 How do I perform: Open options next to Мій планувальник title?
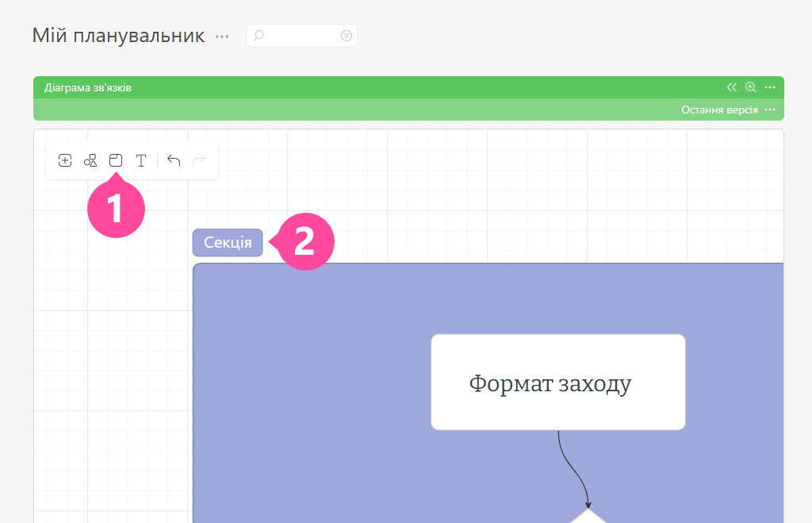pyautogui.click(x=222, y=37)
